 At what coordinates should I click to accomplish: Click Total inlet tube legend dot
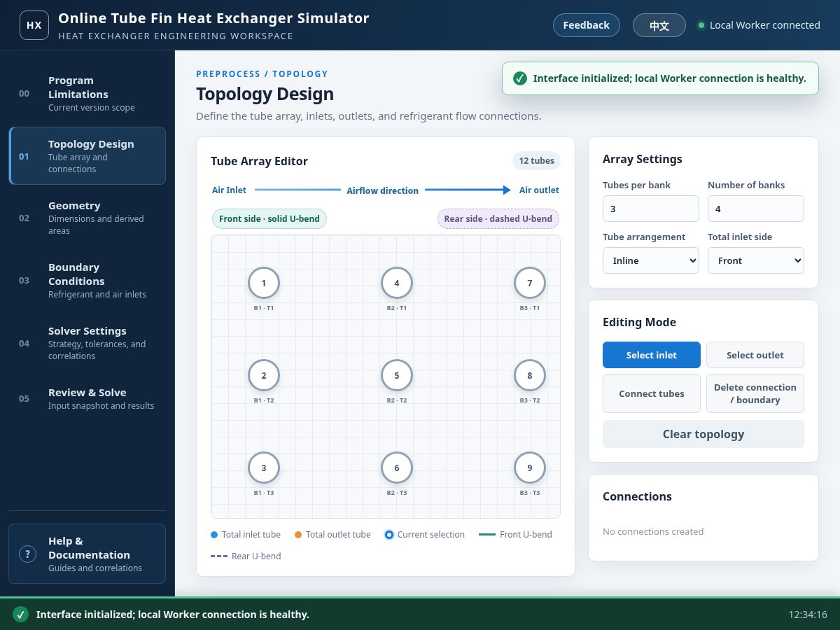point(214,535)
